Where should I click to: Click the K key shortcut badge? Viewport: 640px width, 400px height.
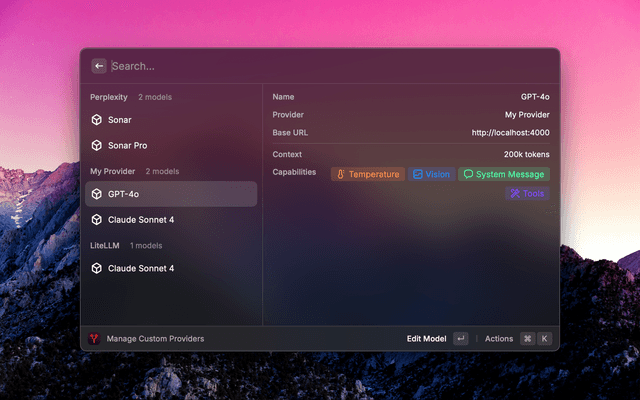pyautogui.click(x=545, y=339)
